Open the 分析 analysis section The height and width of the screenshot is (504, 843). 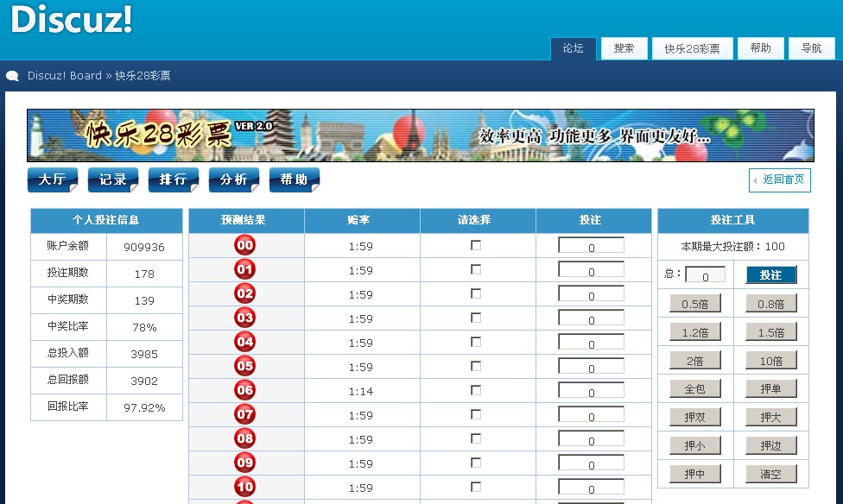click(x=234, y=180)
